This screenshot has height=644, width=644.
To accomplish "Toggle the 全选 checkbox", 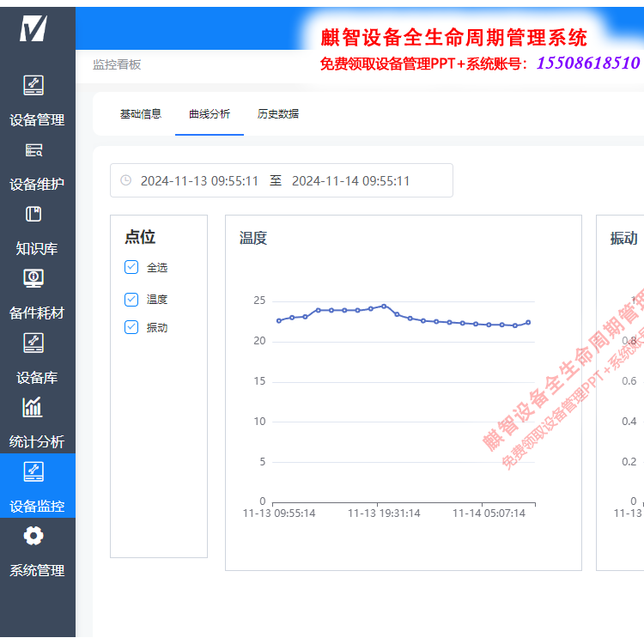I will pyautogui.click(x=131, y=267).
